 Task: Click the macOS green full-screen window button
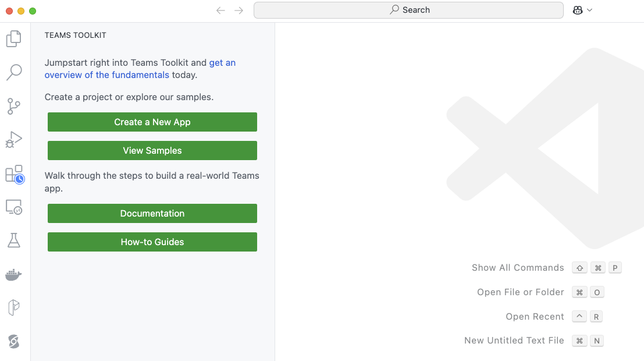click(x=33, y=10)
